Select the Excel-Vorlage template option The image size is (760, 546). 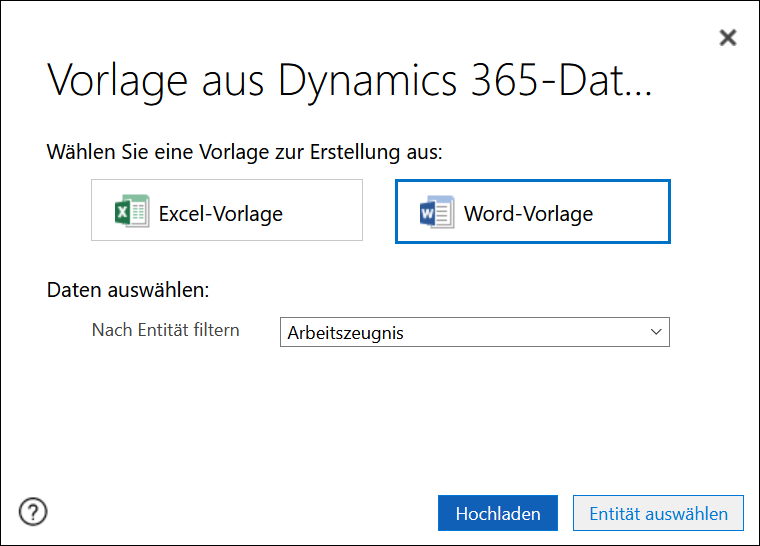pos(227,210)
